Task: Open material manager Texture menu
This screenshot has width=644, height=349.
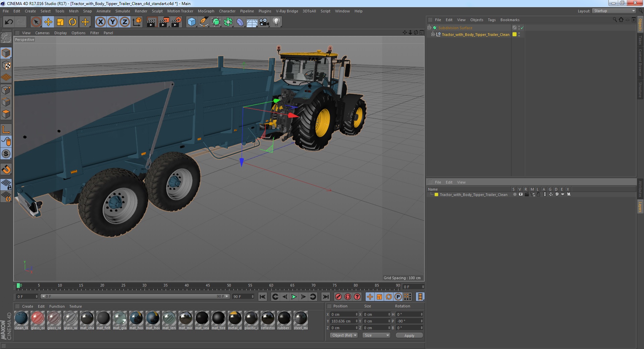Action: 75,306
